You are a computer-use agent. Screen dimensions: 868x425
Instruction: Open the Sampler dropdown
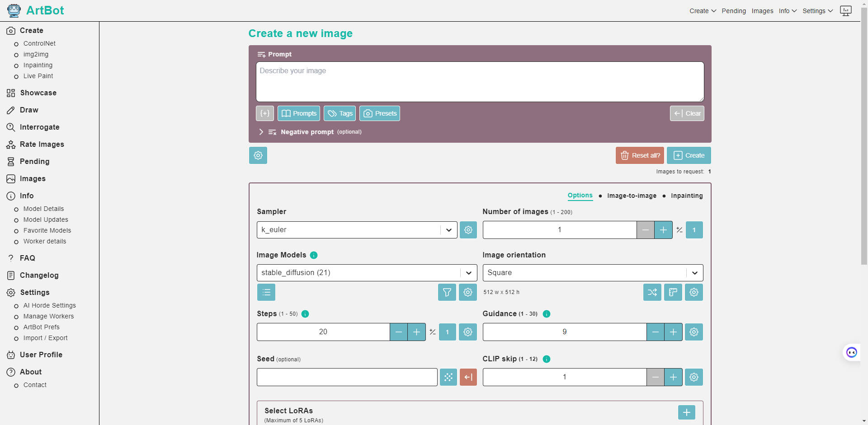click(357, 230)
